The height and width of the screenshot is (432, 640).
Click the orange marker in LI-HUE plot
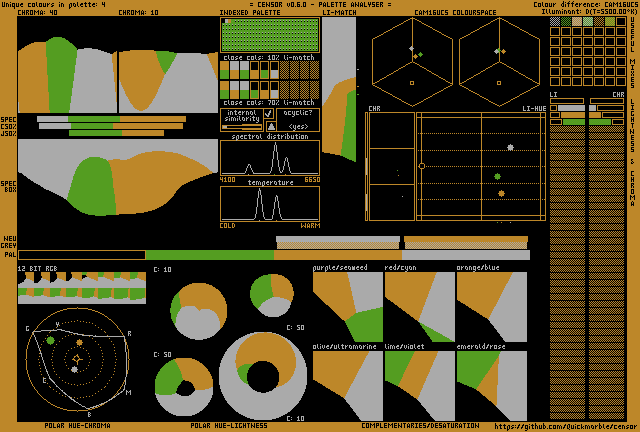point(501,193)
